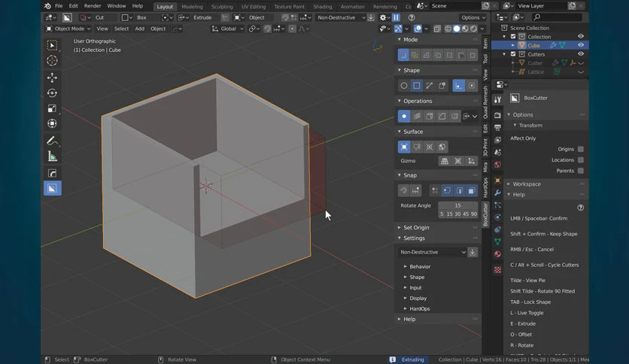Screen dimensions: 629x364
Task: Switch to the Modeling workspace tab
Action: coord(192,7)
